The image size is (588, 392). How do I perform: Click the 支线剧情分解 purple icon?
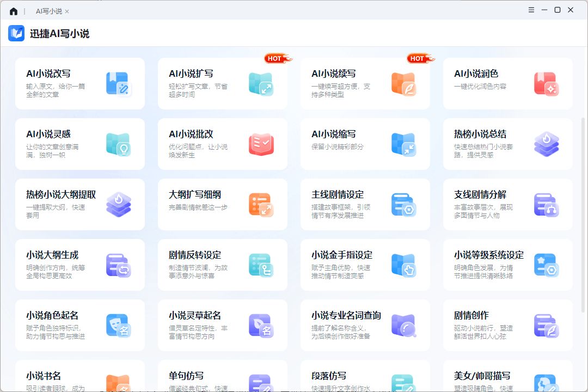click(x=546, y=205)
